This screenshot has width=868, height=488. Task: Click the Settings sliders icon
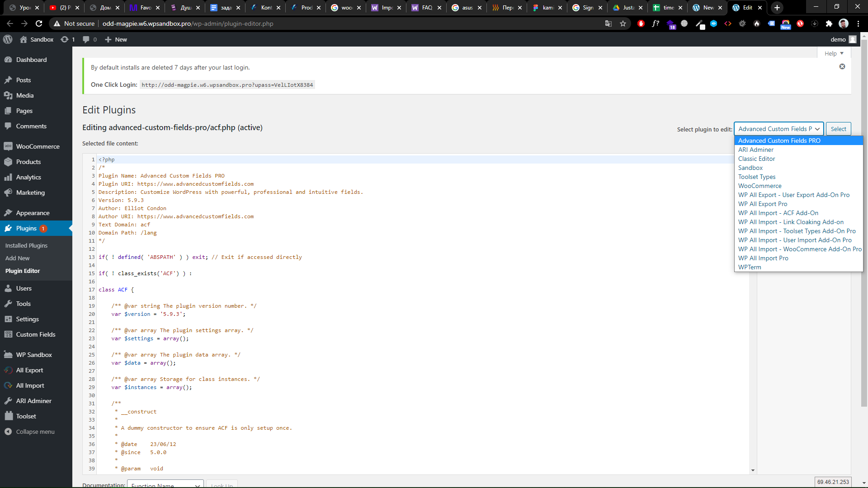click(8, 319)
